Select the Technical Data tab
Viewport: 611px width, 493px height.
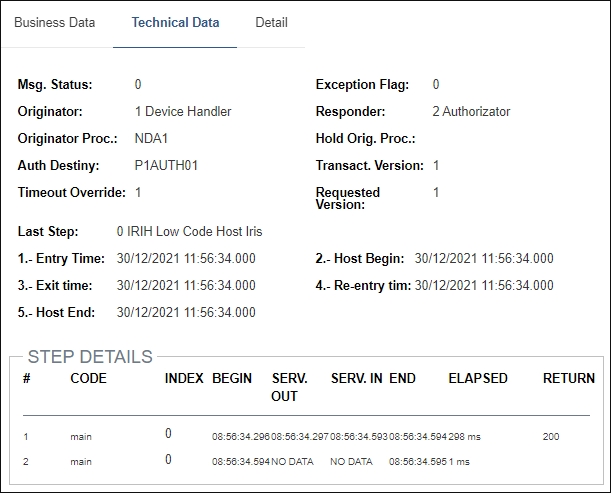(x=175, y=22)
